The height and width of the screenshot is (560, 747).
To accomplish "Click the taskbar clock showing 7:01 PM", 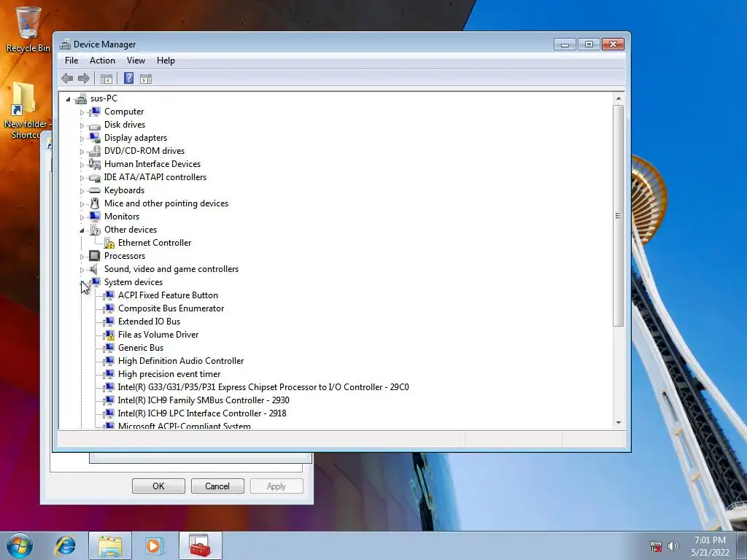I will point(710,545).
